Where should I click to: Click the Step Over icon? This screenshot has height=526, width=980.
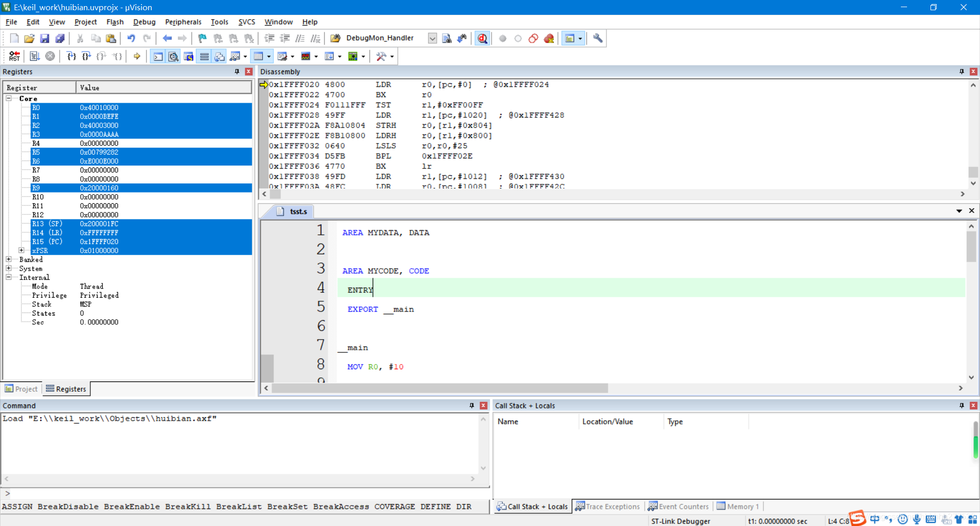coord(87,56)
